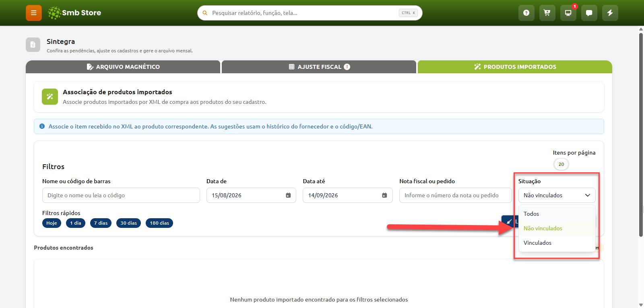Click the Ajuste Fiscal warning badge
Viewport: 644px width, 308px height.
pos(347,67)
